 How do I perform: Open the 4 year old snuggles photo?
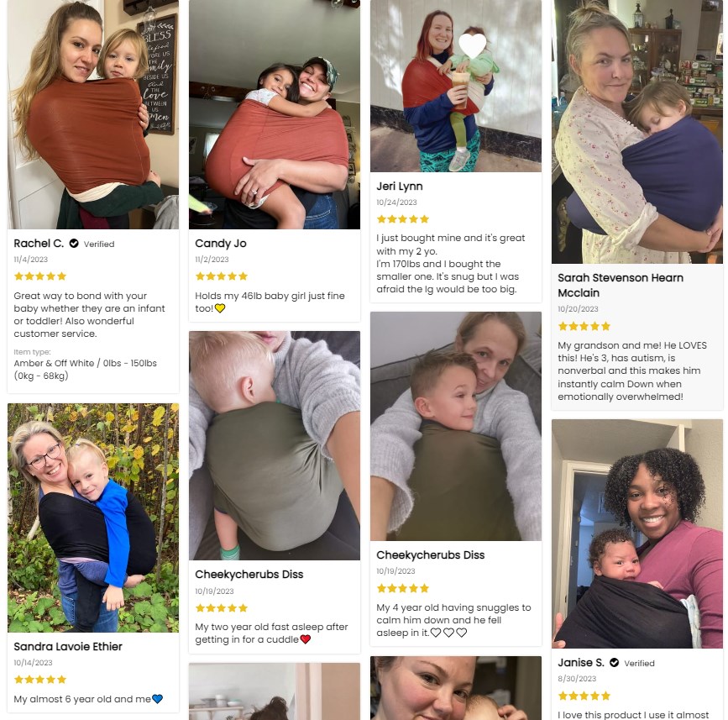click(x=455, y=426)
